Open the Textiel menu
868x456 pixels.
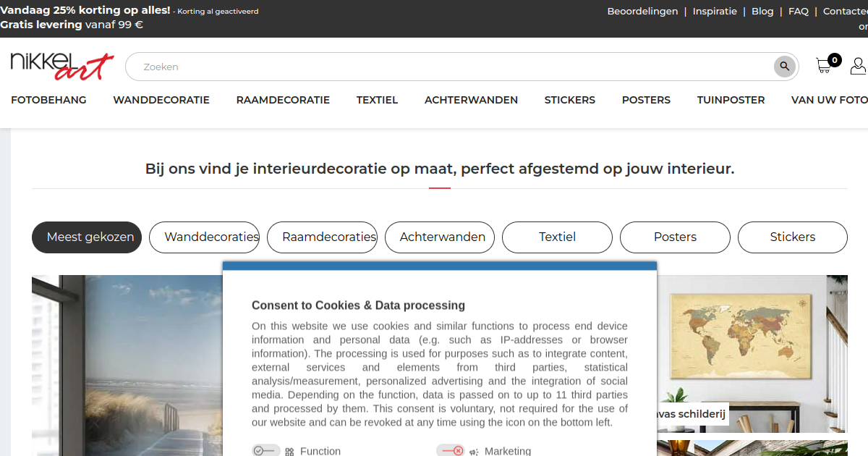377,100
